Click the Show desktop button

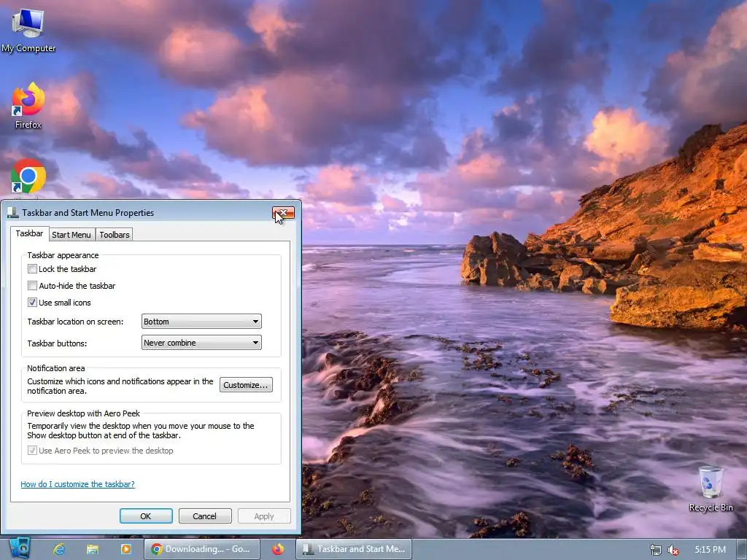click(742, 550)
